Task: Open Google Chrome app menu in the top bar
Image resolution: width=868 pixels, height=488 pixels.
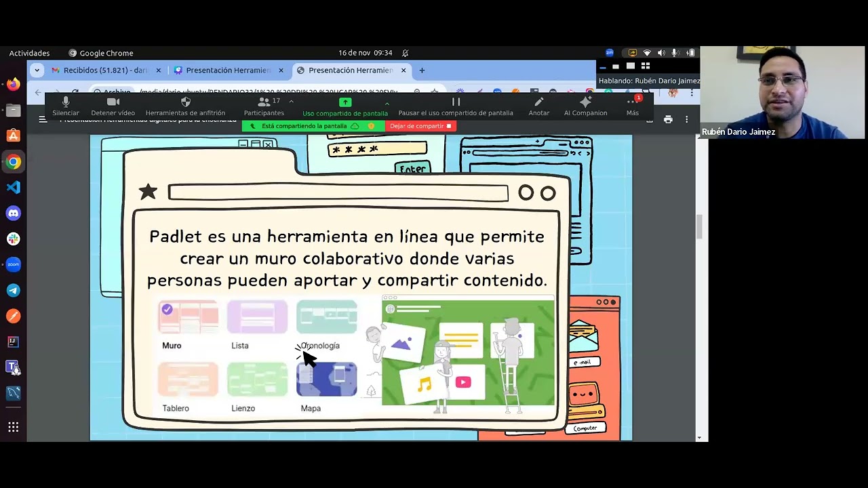Action: 101,53
